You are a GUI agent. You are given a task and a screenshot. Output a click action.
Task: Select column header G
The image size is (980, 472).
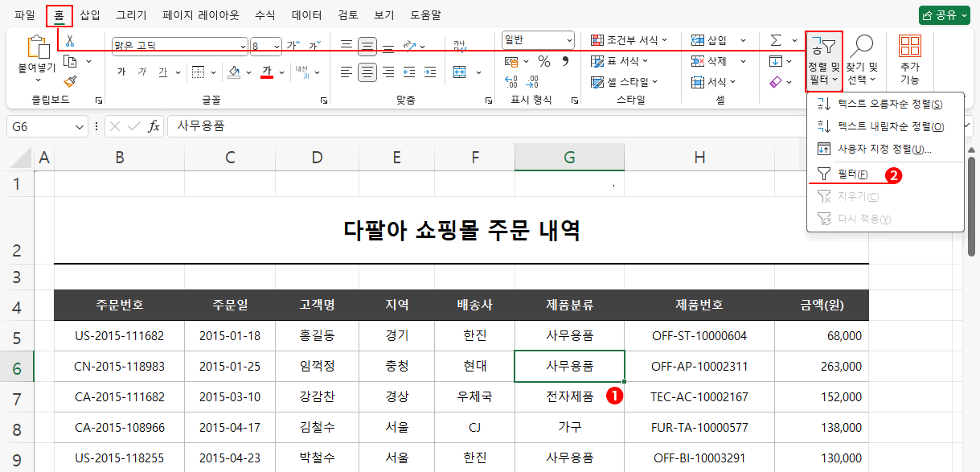[569, 158]
